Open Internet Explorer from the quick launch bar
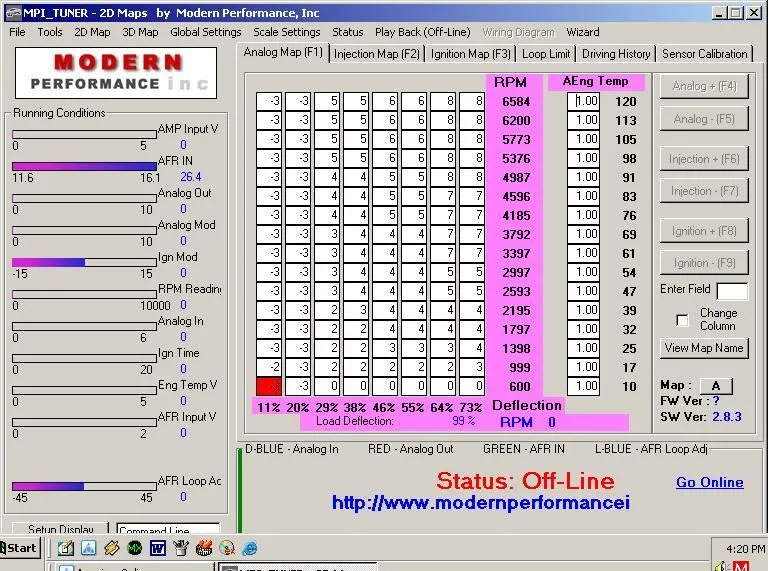Screen dimensions: 768x571 [249, 547]
